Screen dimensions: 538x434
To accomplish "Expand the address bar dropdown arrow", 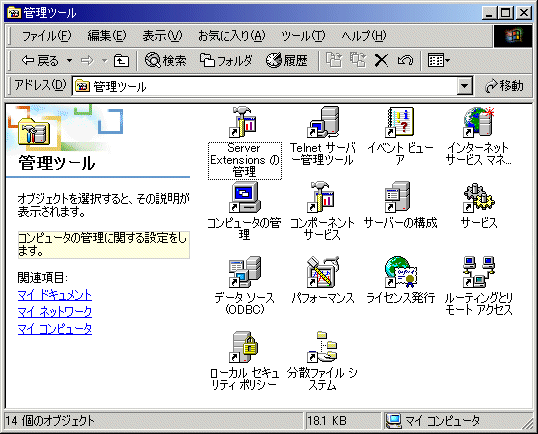I will click(465, 86).
